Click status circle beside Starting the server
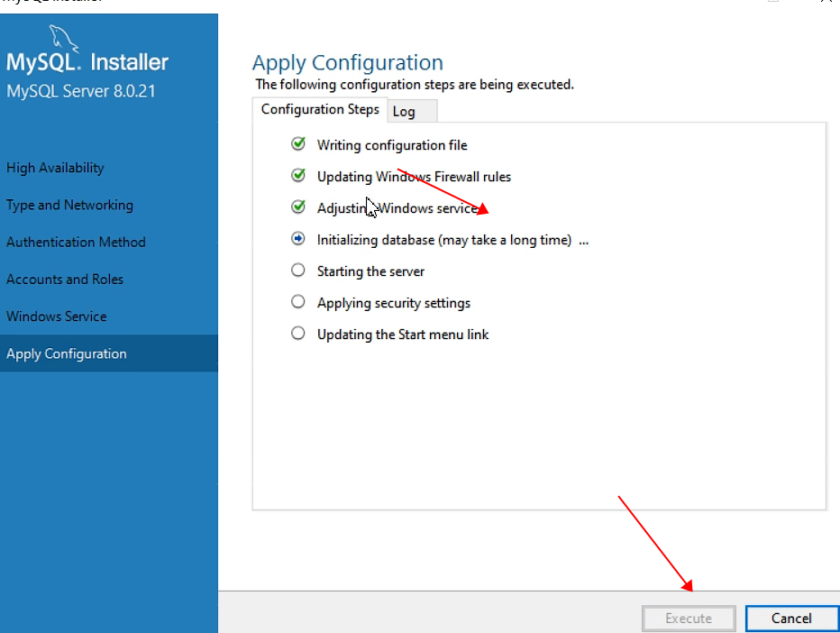 [298, 271]
